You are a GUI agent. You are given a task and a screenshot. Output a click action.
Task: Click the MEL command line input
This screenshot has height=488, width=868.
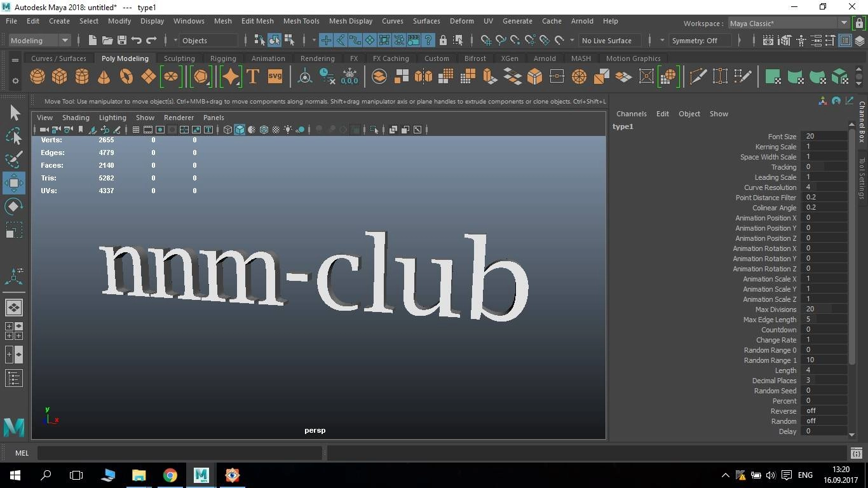pyautogui.click(x=180, y=453)
